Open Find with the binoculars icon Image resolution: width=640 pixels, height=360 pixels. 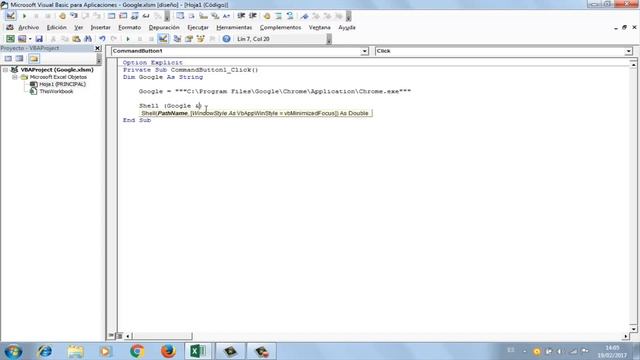(88, 39)
